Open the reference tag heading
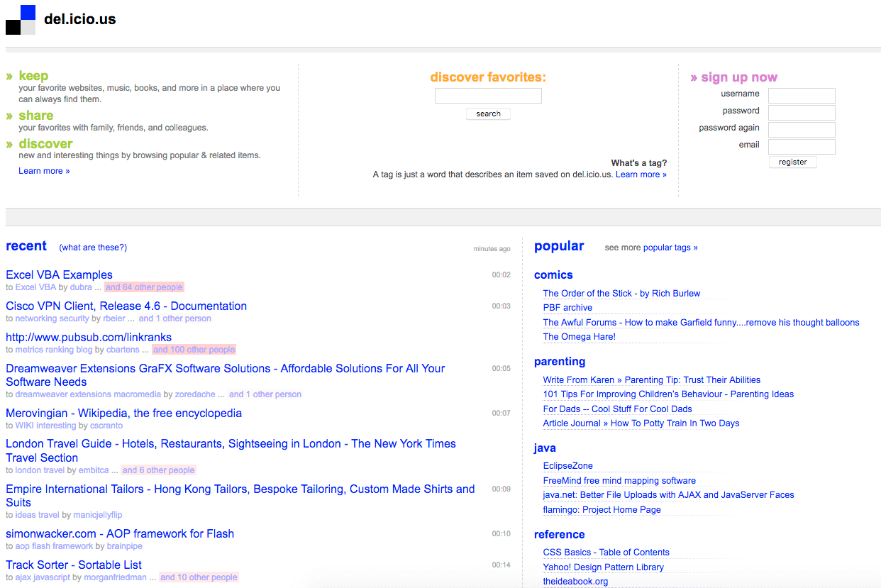 tap(560, 535)
